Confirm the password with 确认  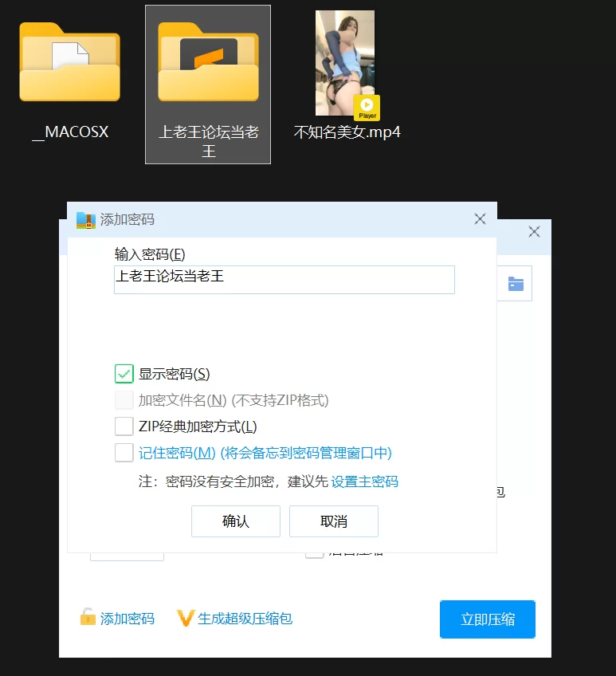click(236, 521)
